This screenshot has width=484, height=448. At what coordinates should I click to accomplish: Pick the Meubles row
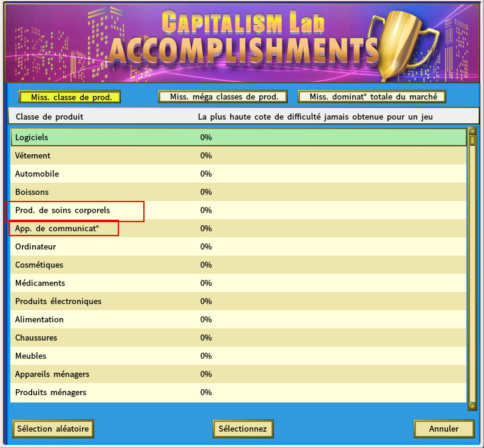[238, 356]
